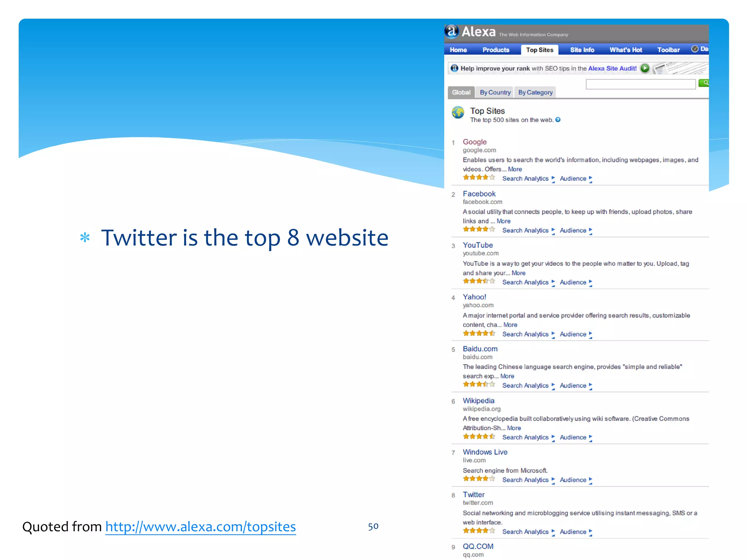Click the star rating for Facebook
This screenshot has height=560, width=747.
click(479, 229)
